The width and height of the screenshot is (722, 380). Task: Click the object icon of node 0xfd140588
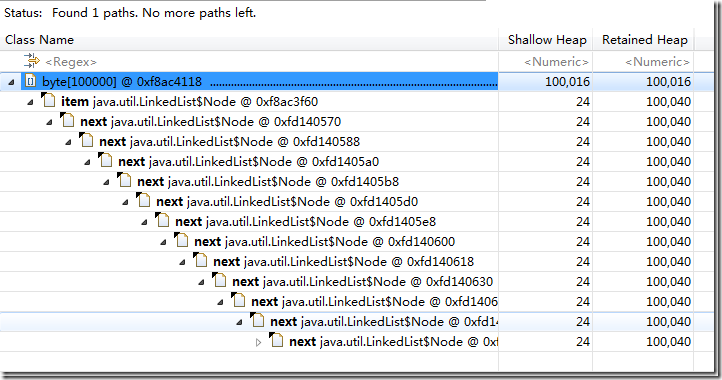[x=86, y=140]
